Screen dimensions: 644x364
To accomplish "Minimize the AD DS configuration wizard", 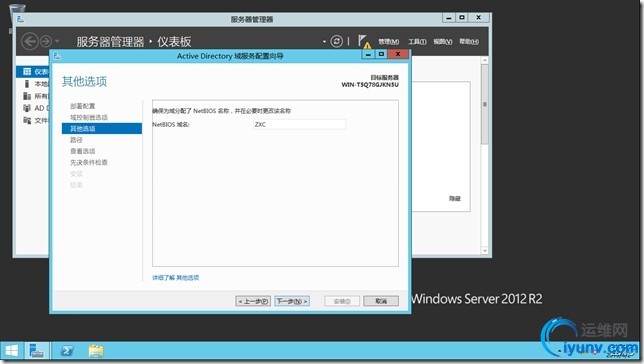I will [x=368, y=54].
